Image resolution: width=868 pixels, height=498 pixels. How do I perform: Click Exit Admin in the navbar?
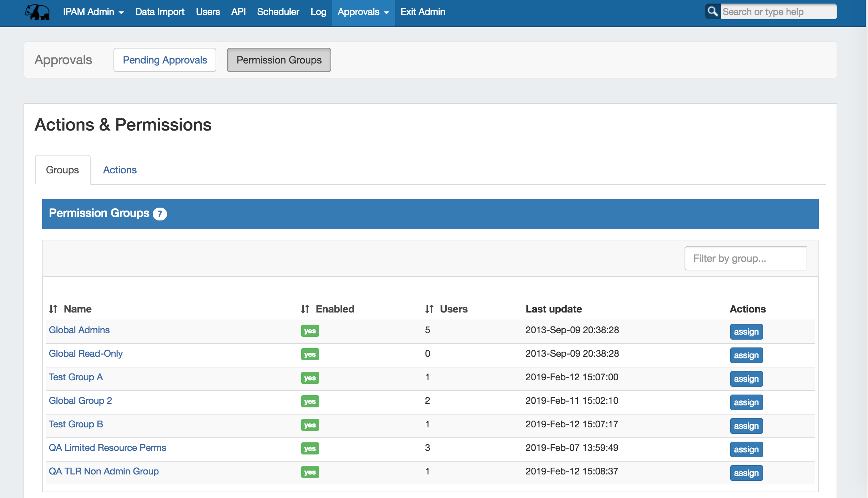click(423, 12)
